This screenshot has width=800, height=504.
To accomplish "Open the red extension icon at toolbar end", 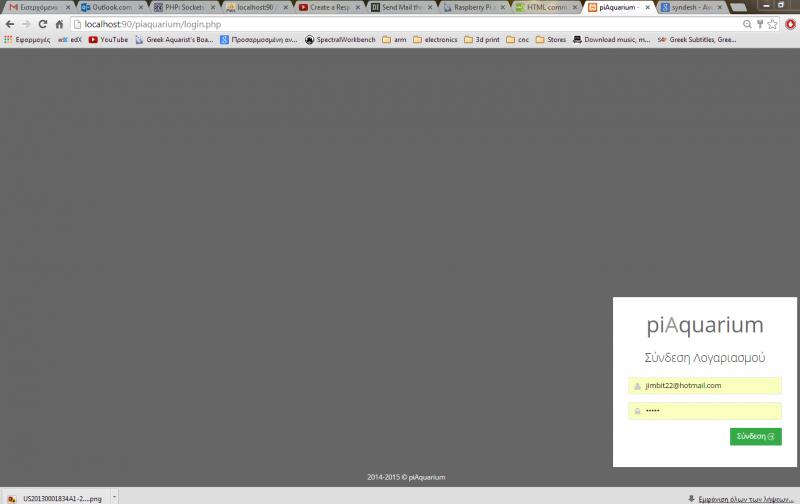I will (790, 23).
